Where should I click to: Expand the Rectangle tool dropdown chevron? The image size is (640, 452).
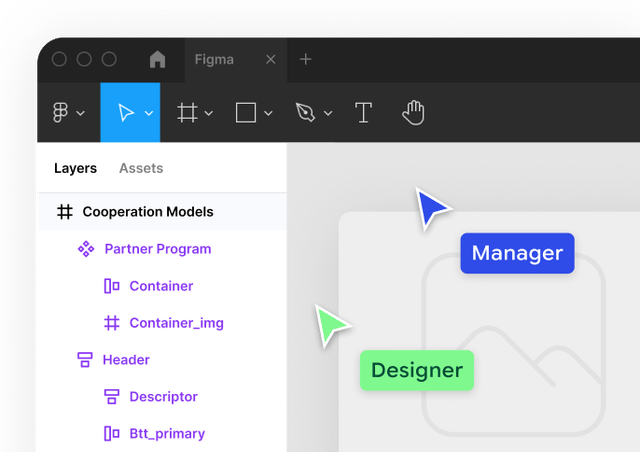coord(268,114)
